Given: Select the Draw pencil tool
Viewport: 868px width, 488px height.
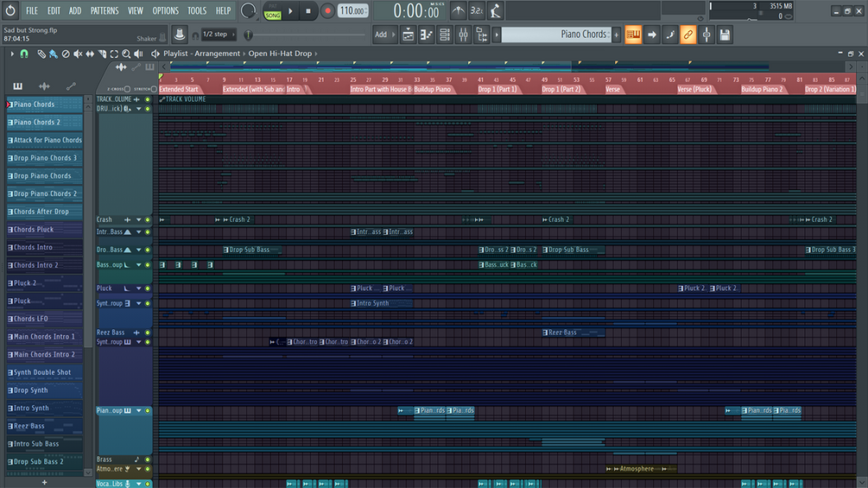Looking at the screenshot, I should tap(41, 54).
